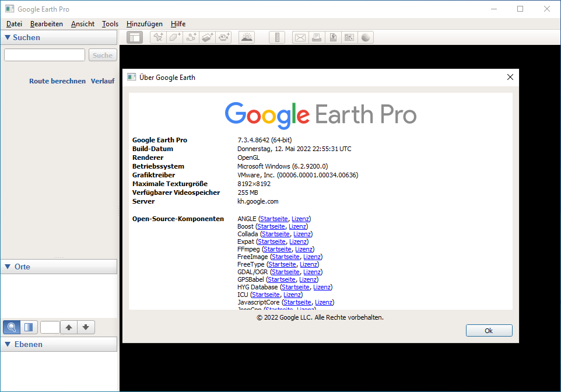Image resolution: width=561 pixels, height=392 pixels.
Task: Toggle the sidebar visibility icon
Action: coord(135,37)
